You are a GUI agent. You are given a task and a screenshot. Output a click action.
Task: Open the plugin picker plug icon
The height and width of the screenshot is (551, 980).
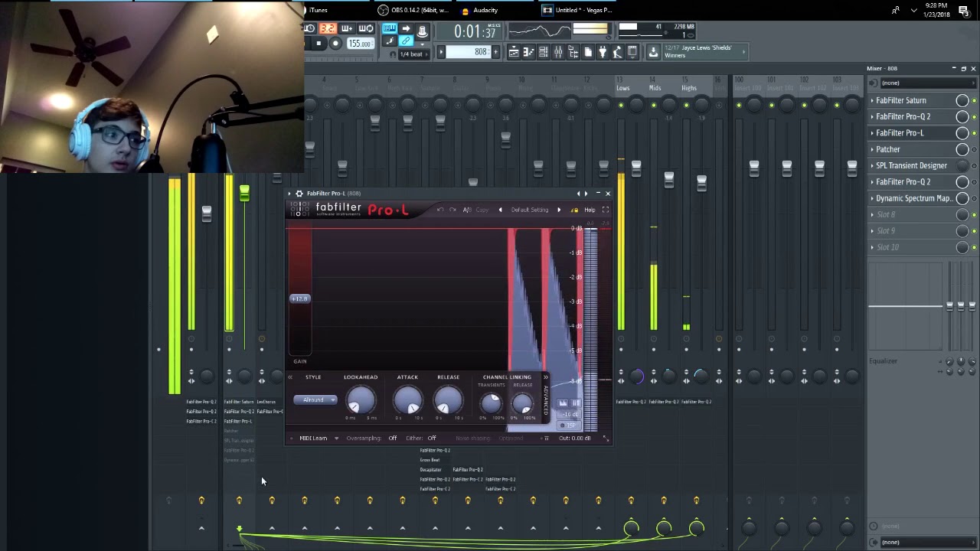pyautogui.click(x=602, y=52)
